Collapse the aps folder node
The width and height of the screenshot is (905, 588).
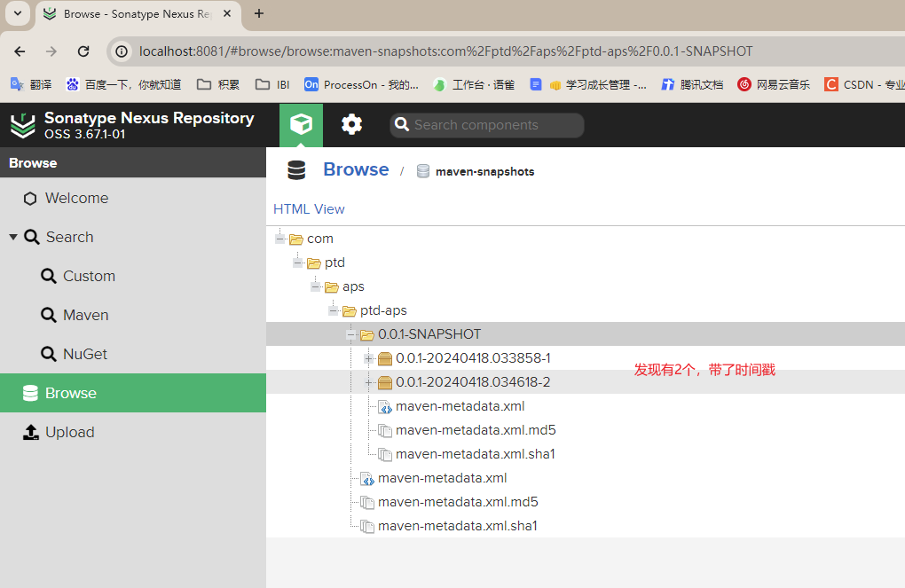tap(316, 286)
